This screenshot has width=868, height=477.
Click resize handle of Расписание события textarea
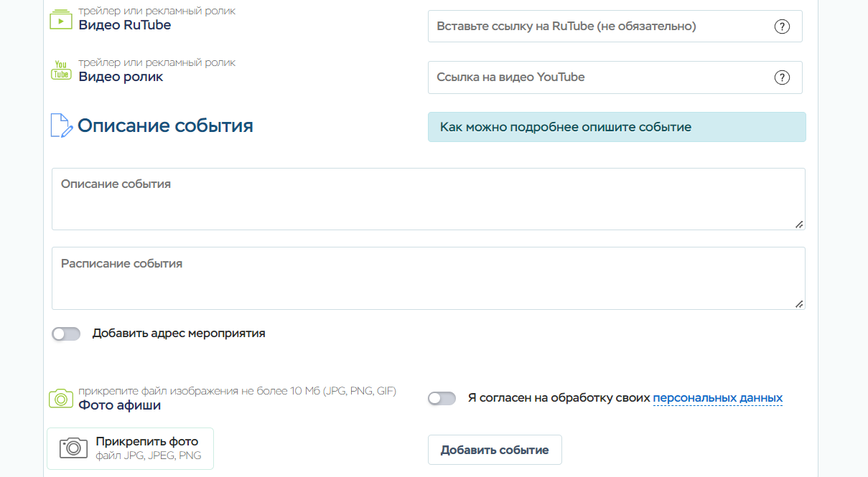(799, 304)
